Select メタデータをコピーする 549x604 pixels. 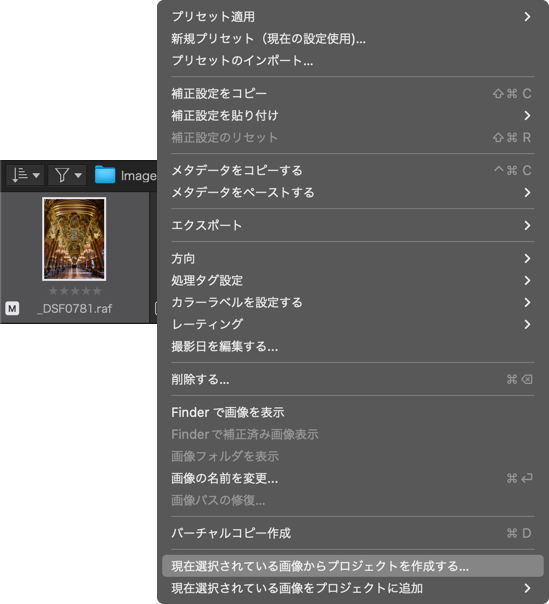pos(351,170)
